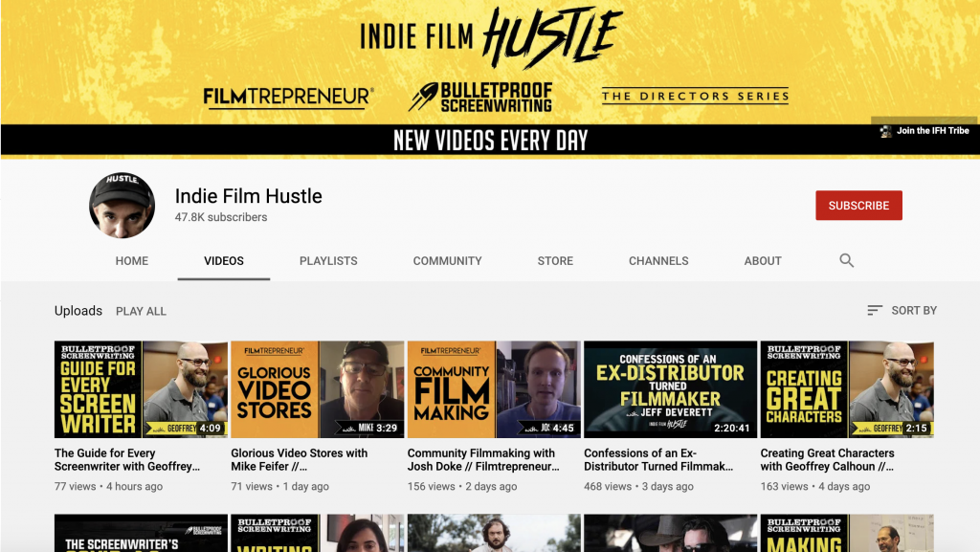Image resolution: width=980 pixels, height=552 pixels.
Task: Click the red Subscribe button
Action: (858, 206)
